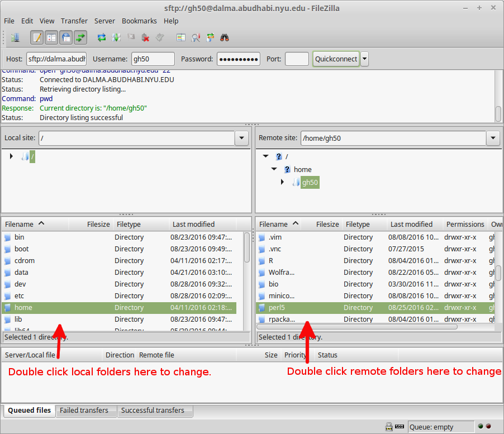
Task: Open filename filters dialog icon
Action: (180, 38)
